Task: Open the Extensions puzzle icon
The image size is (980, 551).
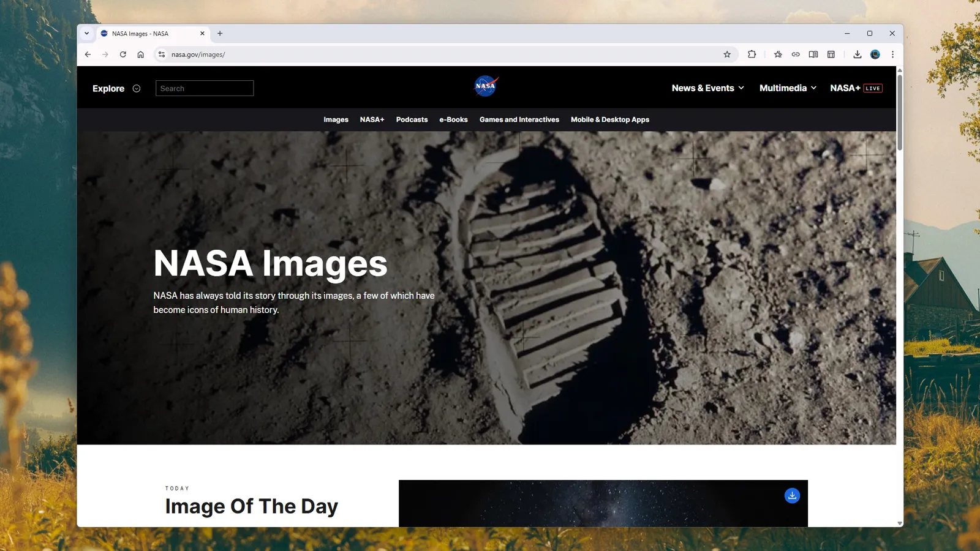Action: (x=752, y=54)
